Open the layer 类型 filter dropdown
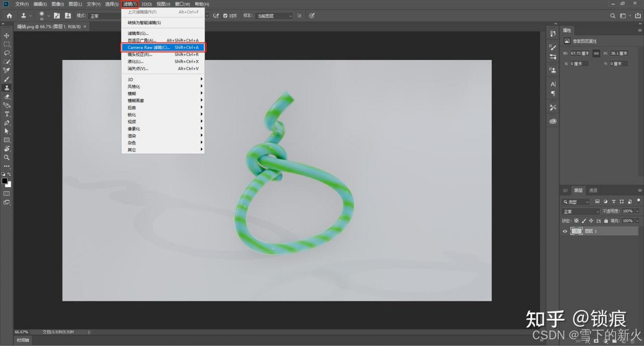The height and width of the screenshot is (346, 644). [x=576, y=202]
